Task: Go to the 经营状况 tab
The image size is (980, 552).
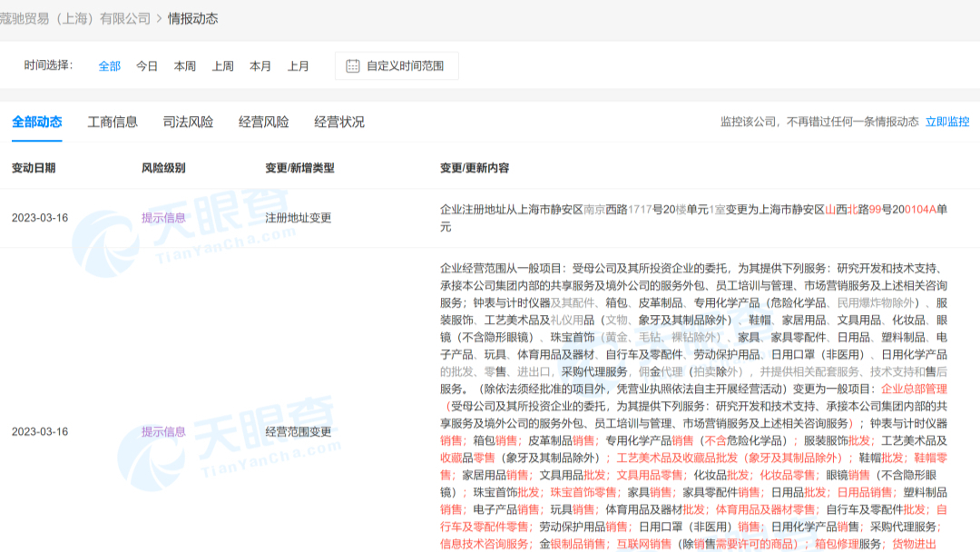Action: coord(339,122)
